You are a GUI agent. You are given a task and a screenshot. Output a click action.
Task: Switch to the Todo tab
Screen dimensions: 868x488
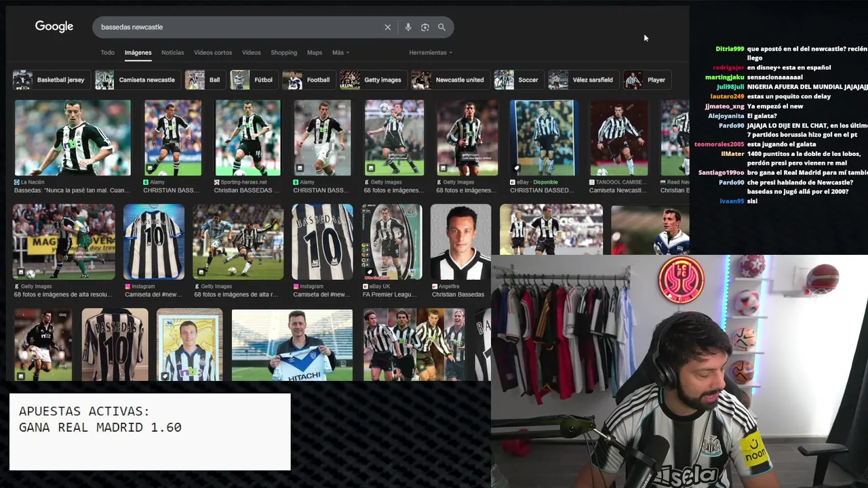108,52
